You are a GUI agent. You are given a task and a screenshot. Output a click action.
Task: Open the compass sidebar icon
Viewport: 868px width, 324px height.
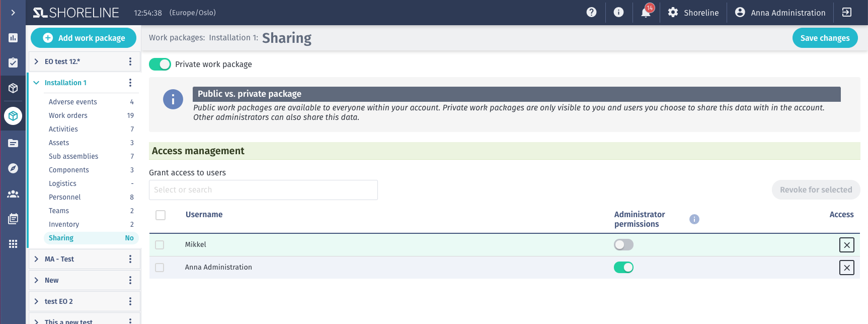point(13,168)
